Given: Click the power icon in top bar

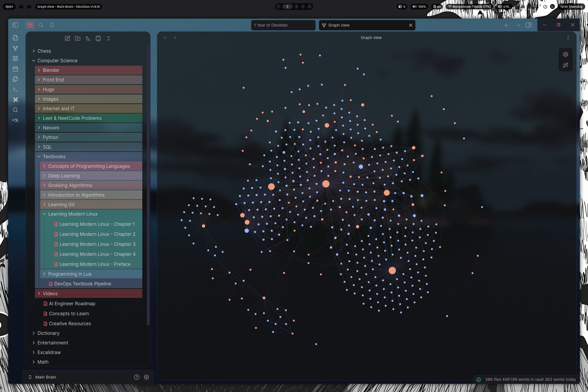Looking at the screenshot, I should click(545, 7).
